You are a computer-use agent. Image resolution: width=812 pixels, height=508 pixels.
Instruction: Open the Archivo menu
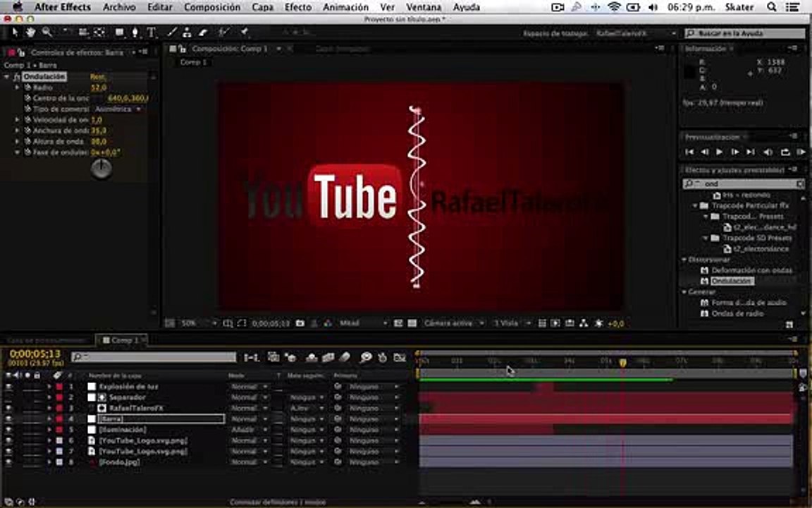click(119, 7)
